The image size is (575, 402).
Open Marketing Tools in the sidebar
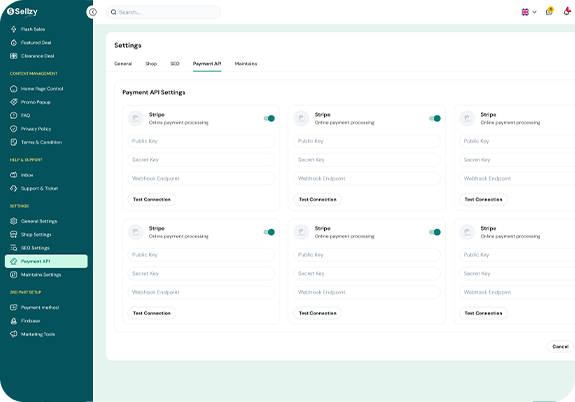pyautogui.click(x=33, y=334)
